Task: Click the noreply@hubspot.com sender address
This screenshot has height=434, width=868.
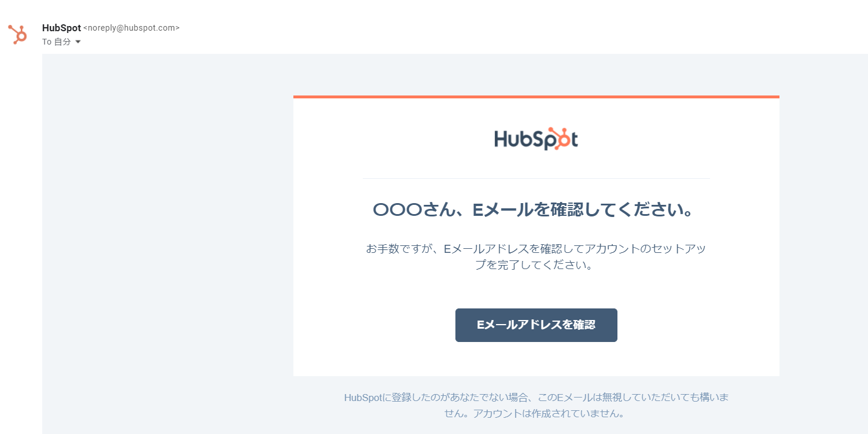Action: (x=131, y=28)
